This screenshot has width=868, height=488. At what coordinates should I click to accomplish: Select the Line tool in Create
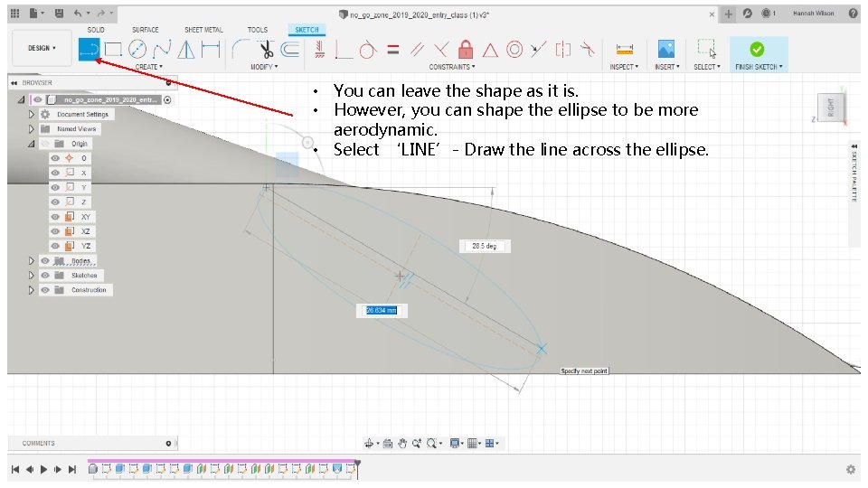click(90, 49)
